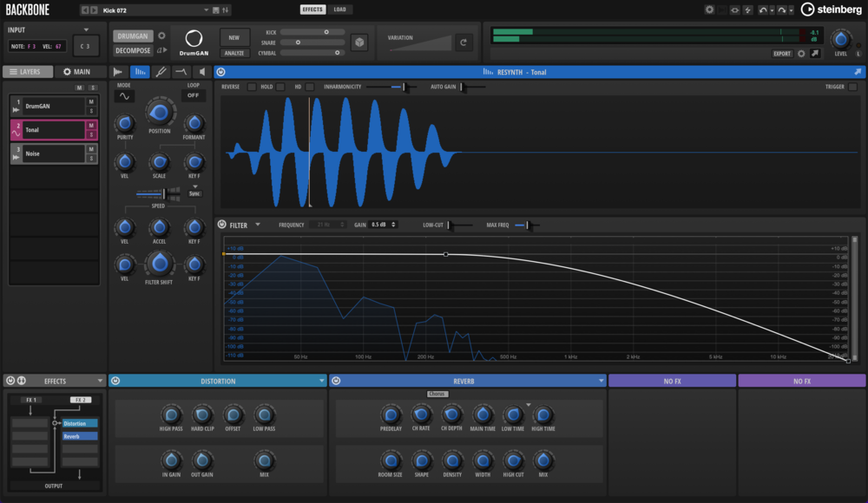Open the plug-in settings gear icon

coord(709,10)
